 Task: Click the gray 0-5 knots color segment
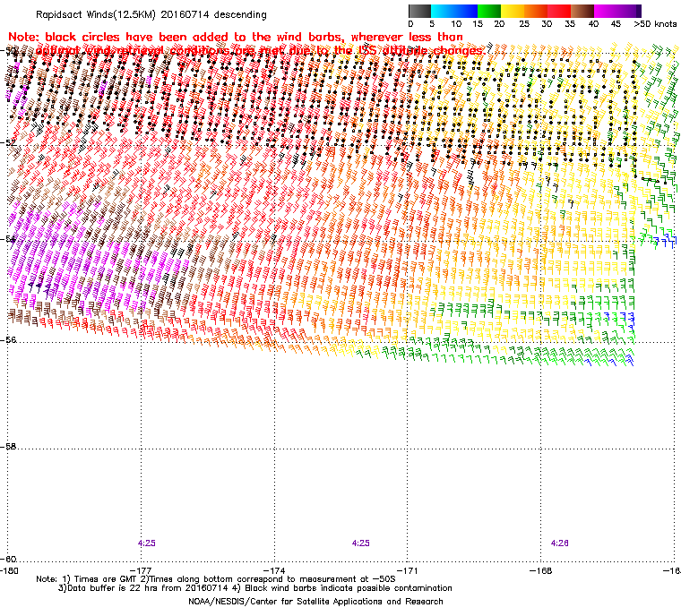(419, 11)
